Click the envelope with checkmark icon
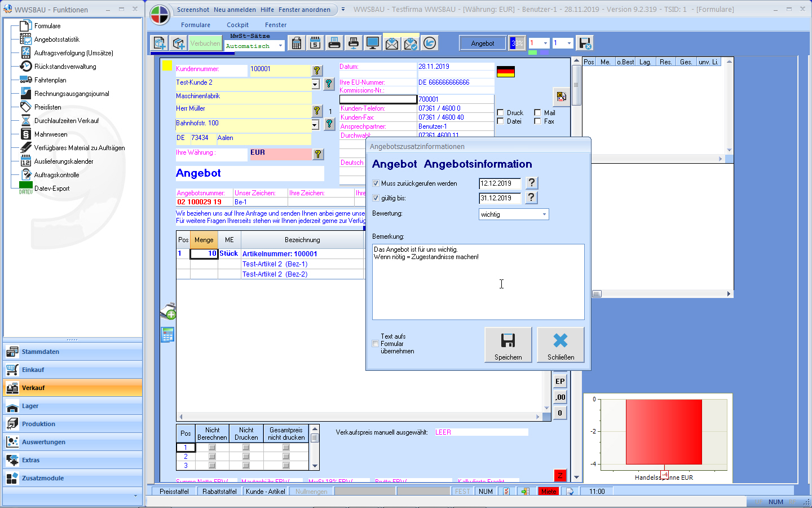Viewport: 812px width, 508px height. pyautogui.click(x=411, y=43)
